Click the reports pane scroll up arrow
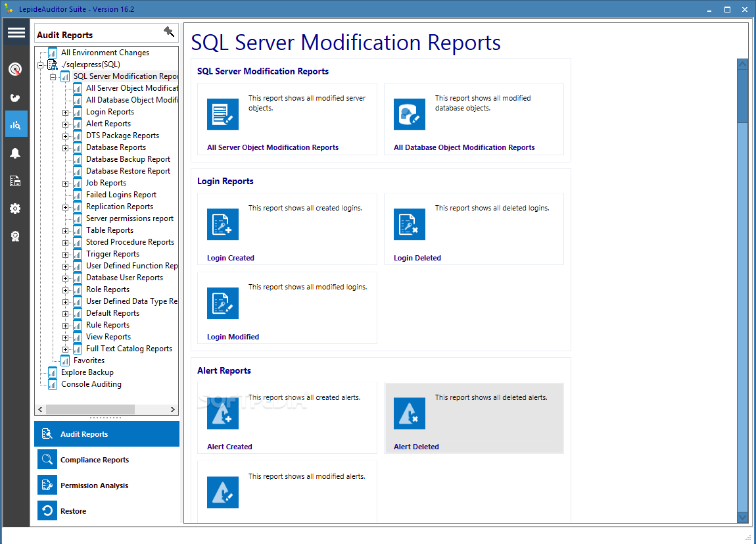This screenshot has width=756, height=544. click(742, 64)
